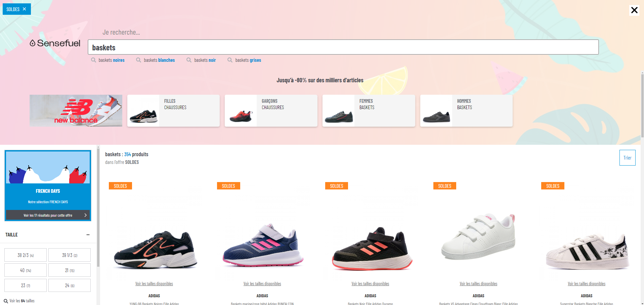Click into the search field containing 'baskets'

pyautogui.click(x=343, y=47)
